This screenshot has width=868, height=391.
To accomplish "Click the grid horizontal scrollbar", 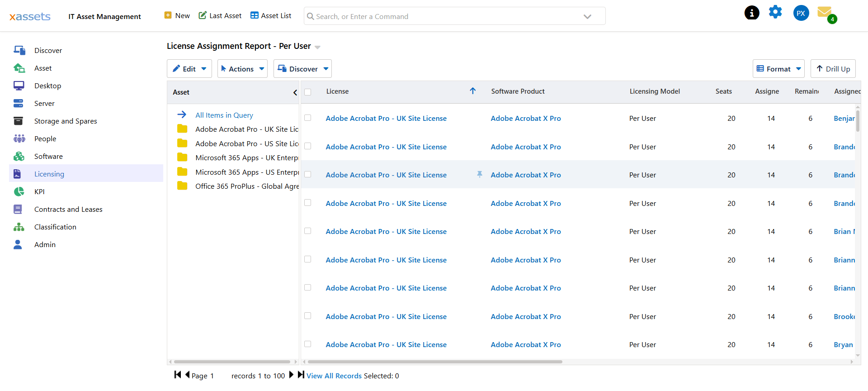I will (435, 362).
